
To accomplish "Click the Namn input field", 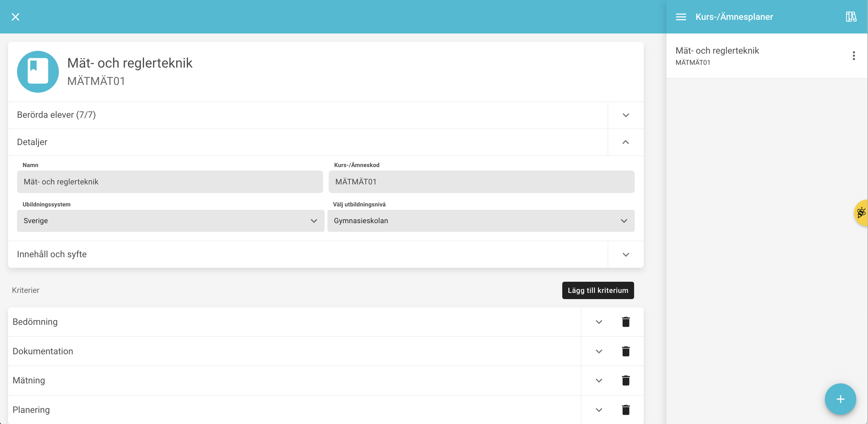I will tap(170, 182).
